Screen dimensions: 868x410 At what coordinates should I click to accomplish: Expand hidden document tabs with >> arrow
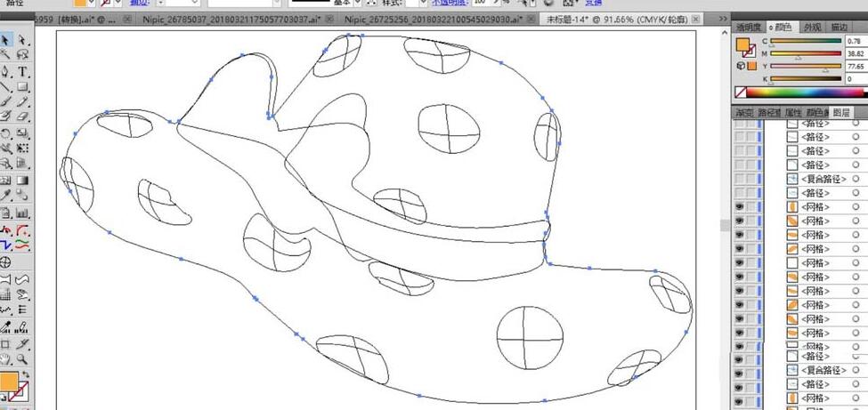coord(723,19)
